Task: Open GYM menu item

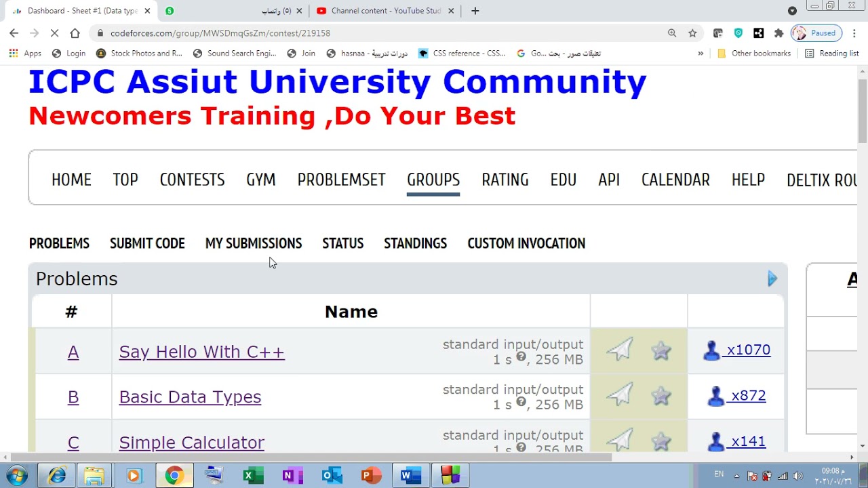Action: point(261,180)
